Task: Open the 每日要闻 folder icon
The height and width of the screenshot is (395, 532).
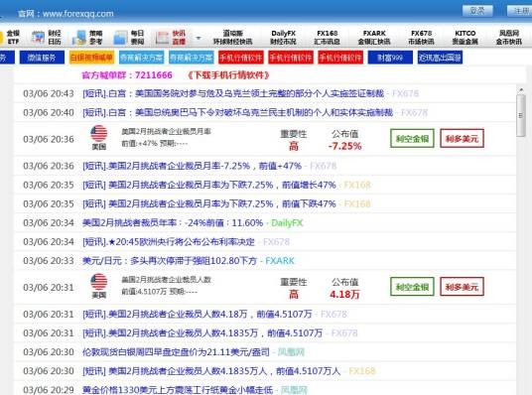Action: pos(129,38)
